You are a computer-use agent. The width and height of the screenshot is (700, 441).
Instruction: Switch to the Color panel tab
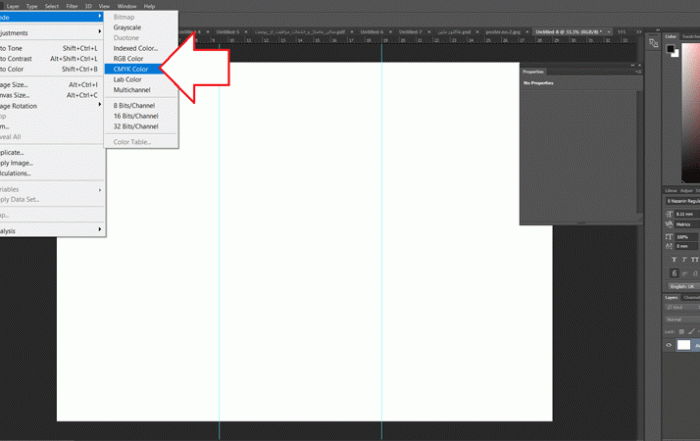click(671, 37)
